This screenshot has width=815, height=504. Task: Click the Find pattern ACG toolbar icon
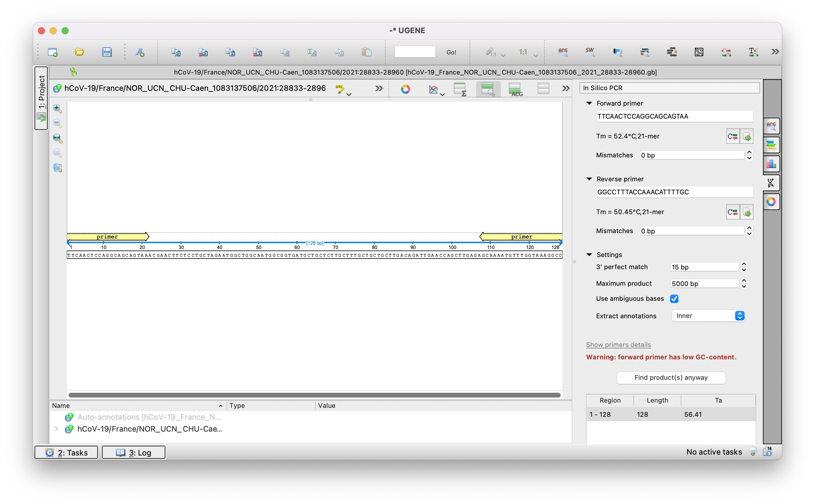[563, 52]
